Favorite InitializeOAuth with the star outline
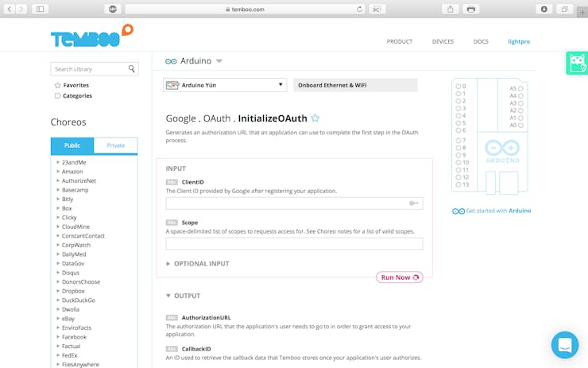 315,118
